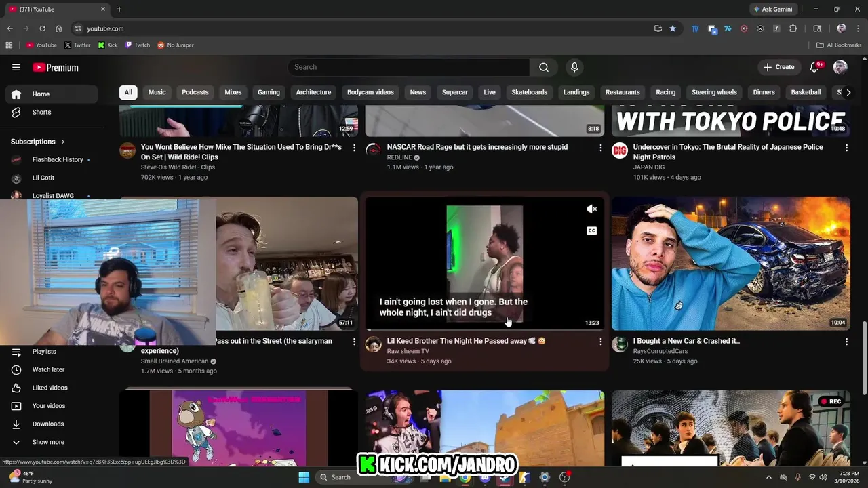Viewport: 868px width, 488px height.
Task: Open Playlists in the sidebar
Action: click(x=52, y=351)
